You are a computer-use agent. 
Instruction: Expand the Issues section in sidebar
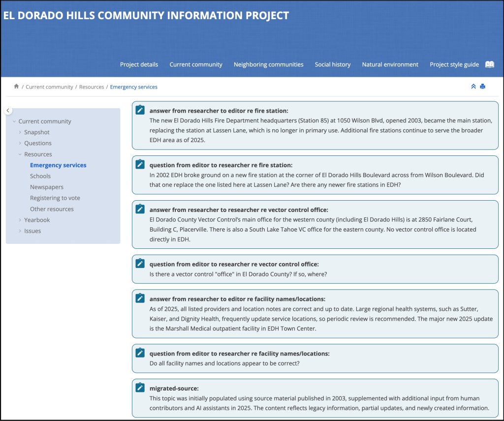pyautogui.click(x=20, y=231)
